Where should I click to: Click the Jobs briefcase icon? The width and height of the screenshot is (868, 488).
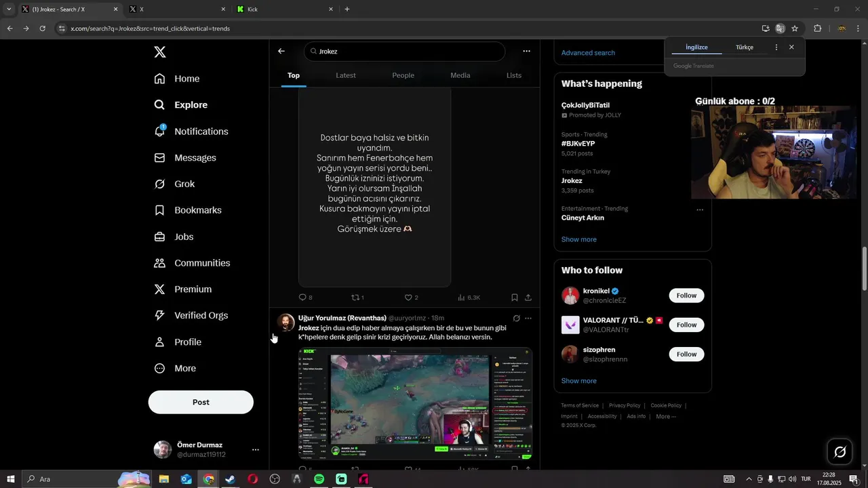(159, 237)
